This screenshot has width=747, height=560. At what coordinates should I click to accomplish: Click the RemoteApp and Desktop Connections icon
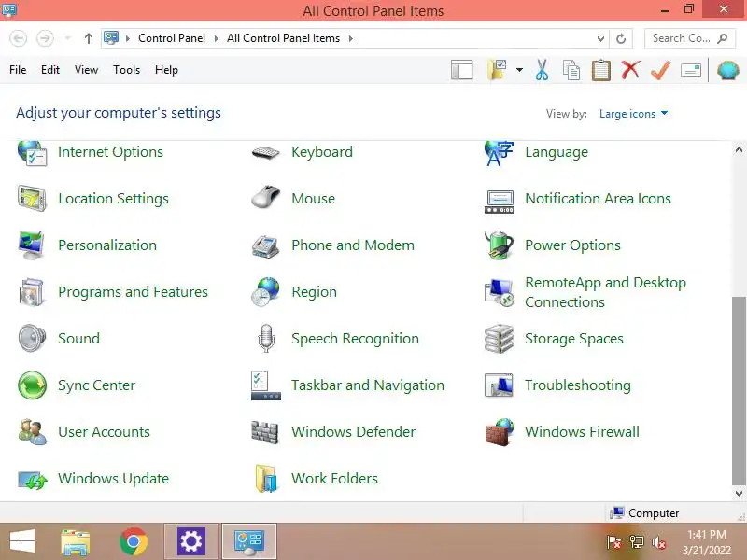pyautogui.click(x=500, y=292)
